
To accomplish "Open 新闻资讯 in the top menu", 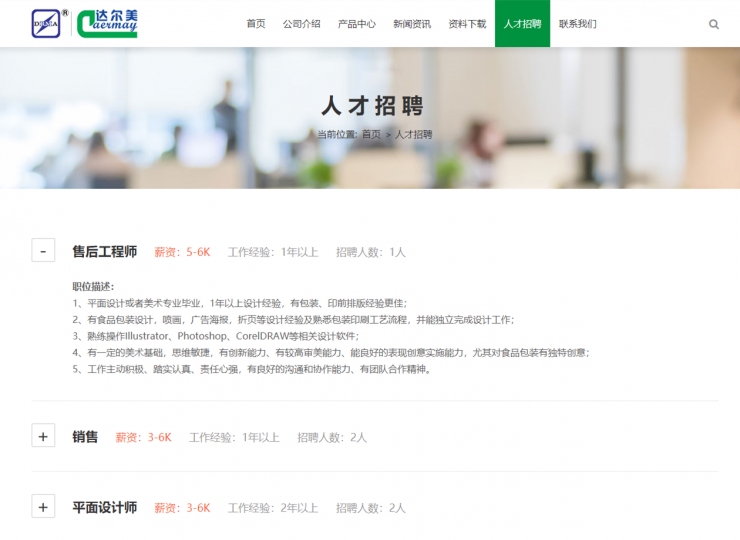I will (412, 24).
